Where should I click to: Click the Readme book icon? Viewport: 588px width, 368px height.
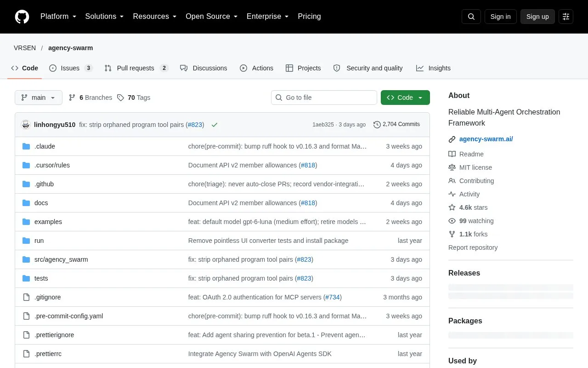pyautogui.click(x=452, y=154)
